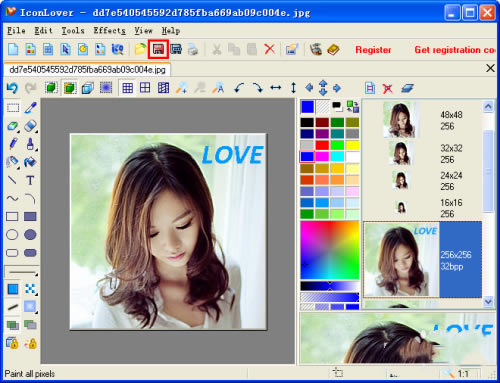The width and height of the screenshot is (500, 383).
Task: Pick the red swatch in the palette
Action: click(x=322, y=145)
